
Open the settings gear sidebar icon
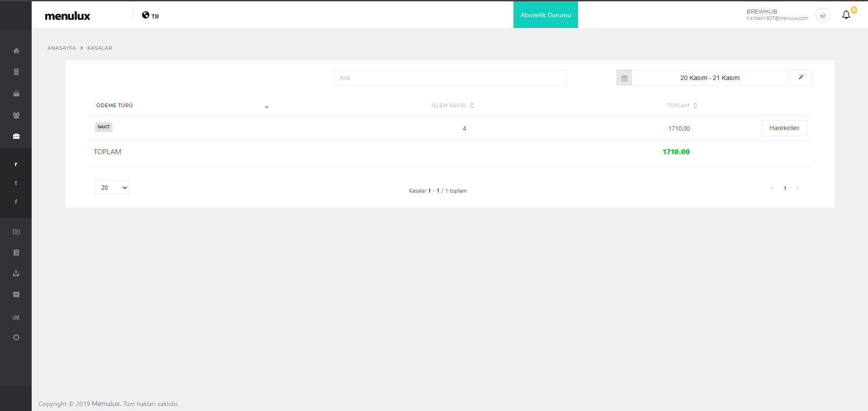pyautogui.click(x=16, y=337)
